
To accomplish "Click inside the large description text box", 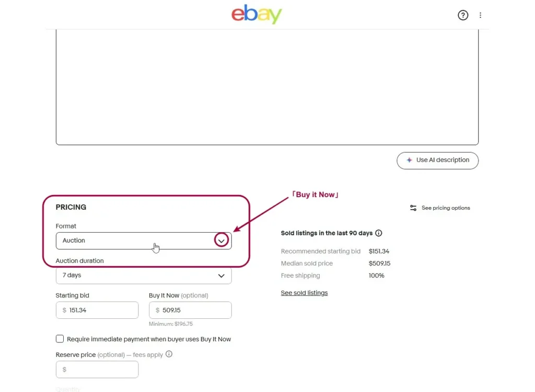I will [267, 86].
